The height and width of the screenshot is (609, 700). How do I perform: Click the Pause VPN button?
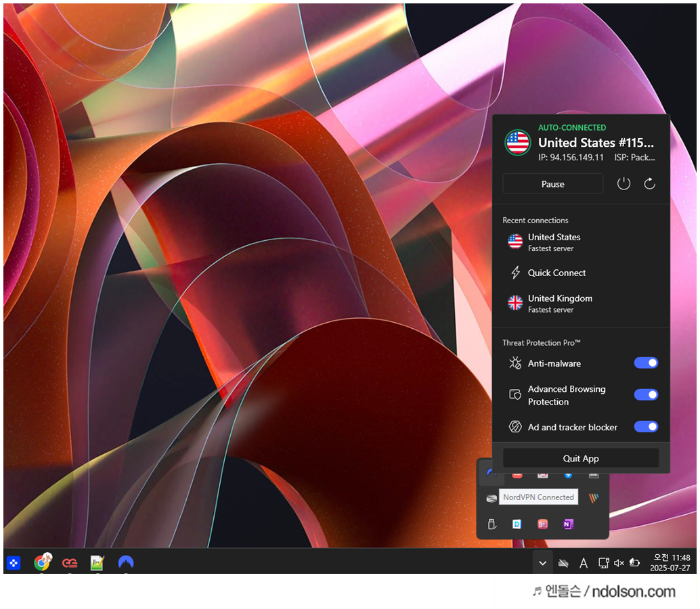tap(552, 184)
